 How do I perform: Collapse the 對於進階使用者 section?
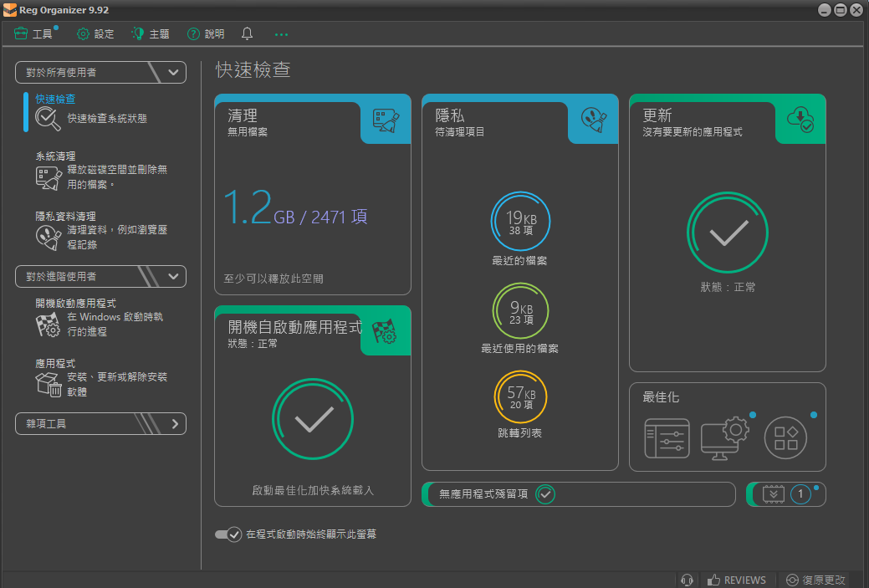point(173,276)
